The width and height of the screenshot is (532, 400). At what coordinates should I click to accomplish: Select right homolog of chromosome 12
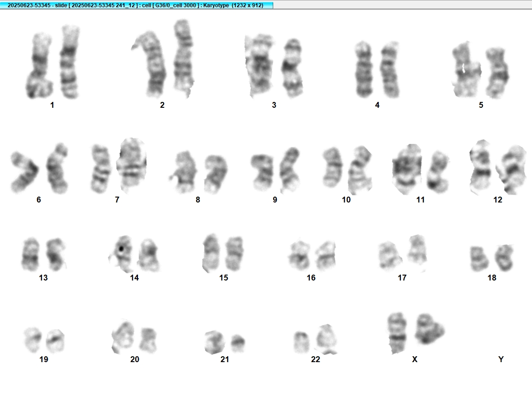tap(511, 170)
